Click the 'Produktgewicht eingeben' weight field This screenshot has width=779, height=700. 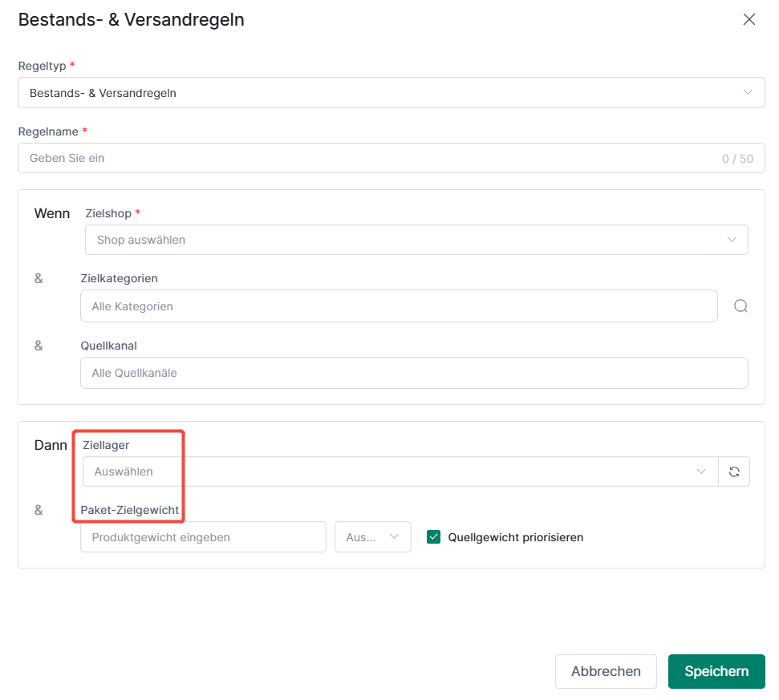point(203,536)
